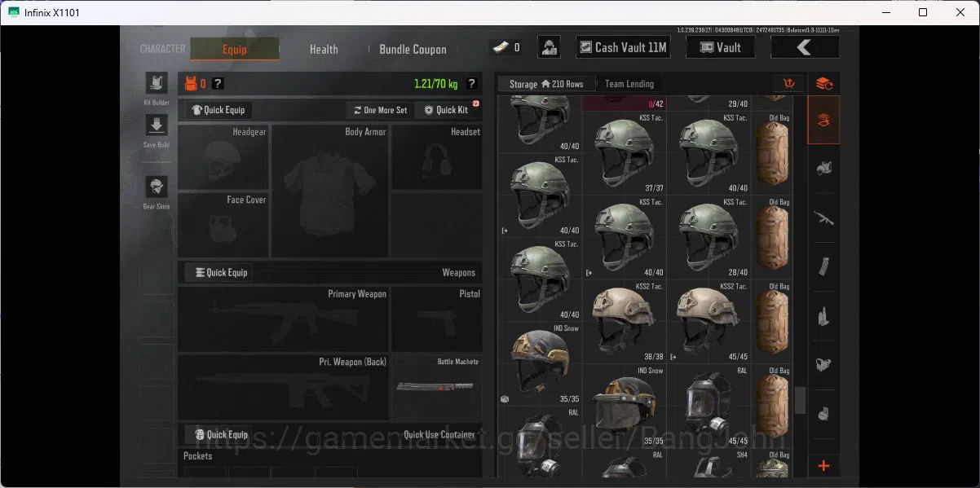Click the storage list scrollbar thumb
The width and height of the screenshot is (980, 488).
tap(800, 400)
